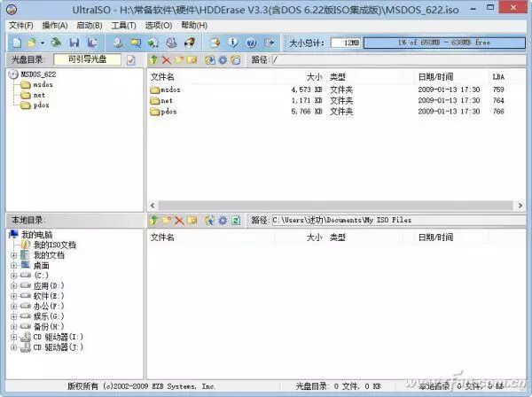Open the 文件(F) menu
This screenshot has height=397, width=532.
pos(21,26)
